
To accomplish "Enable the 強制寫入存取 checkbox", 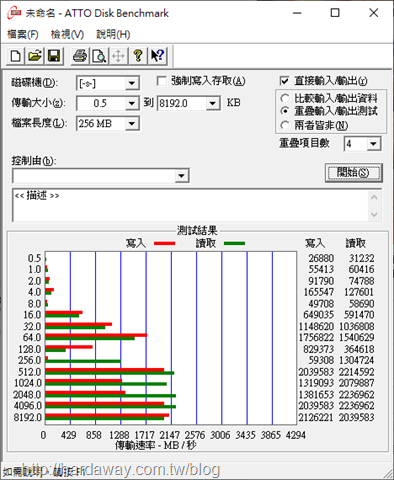I will click(162, 81).
